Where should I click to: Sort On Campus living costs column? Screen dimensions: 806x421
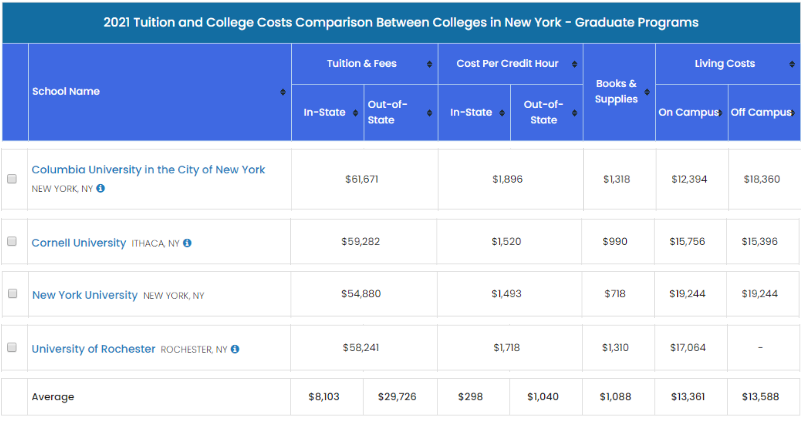(x=719, y=113)
